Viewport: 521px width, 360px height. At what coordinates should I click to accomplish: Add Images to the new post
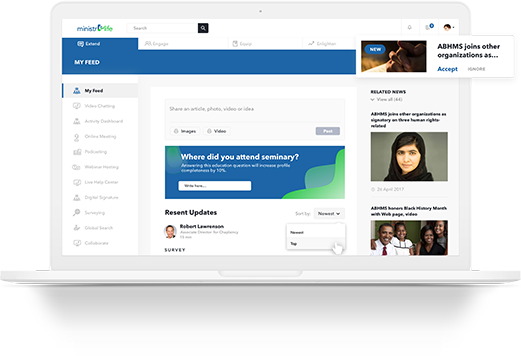(185, 131)
